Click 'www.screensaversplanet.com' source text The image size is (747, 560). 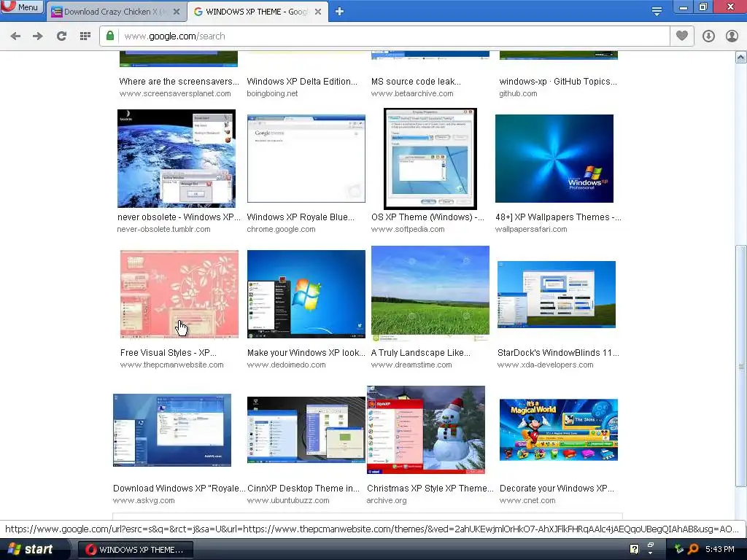(x=175, y=94)
